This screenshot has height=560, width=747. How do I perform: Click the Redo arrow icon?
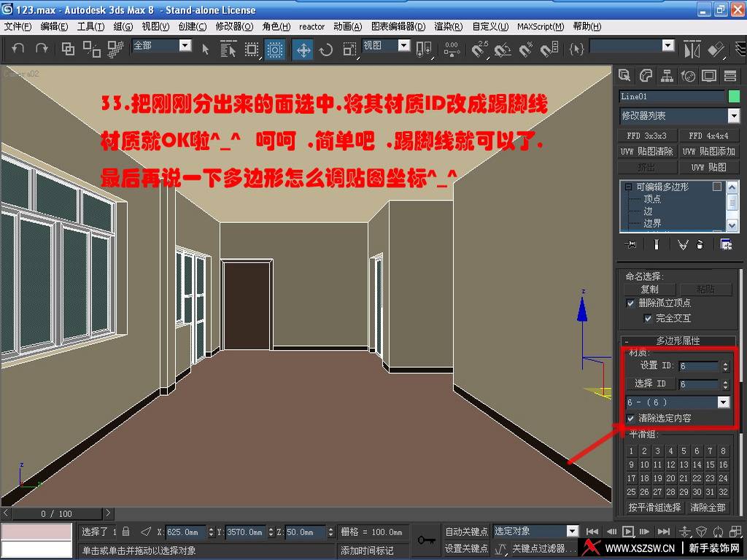pos(42,48)
